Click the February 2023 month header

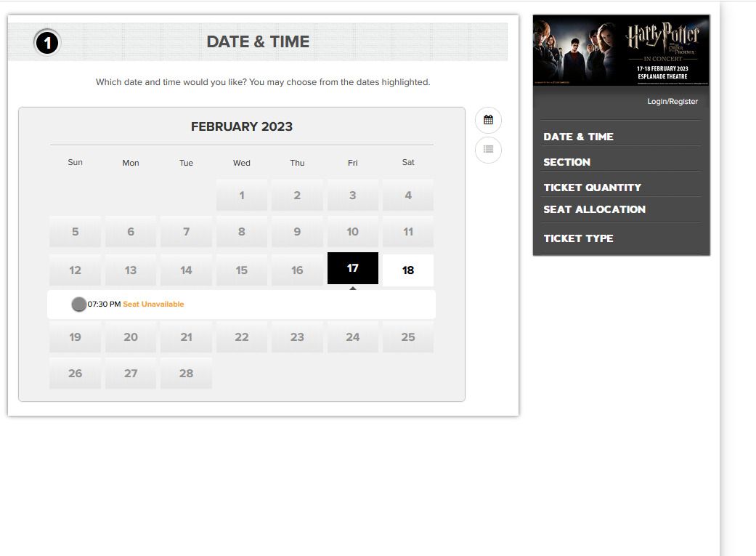(241, 126)
